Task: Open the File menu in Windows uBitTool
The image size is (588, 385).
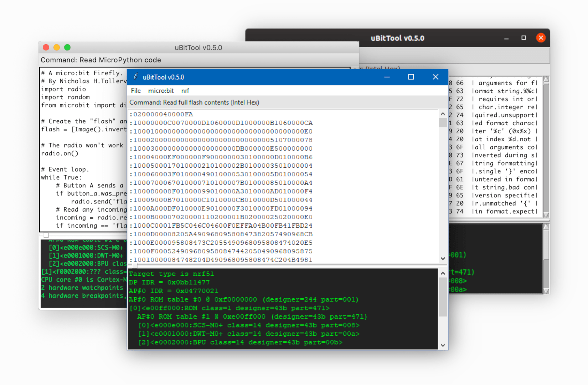Action: click(136, 91)
